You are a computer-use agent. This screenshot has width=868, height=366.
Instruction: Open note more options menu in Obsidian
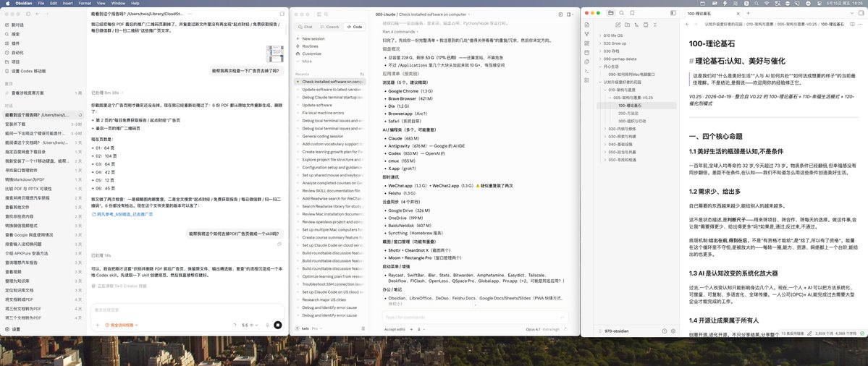click(x=861, y=25)
